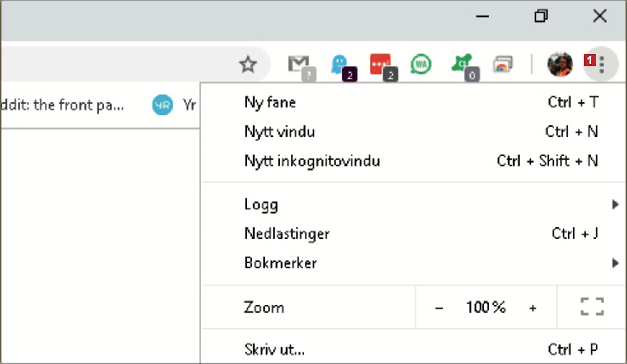Choose Nytt vindu from menu
Viewport: 627px width, 364px height.
click(x=279, y=132)
